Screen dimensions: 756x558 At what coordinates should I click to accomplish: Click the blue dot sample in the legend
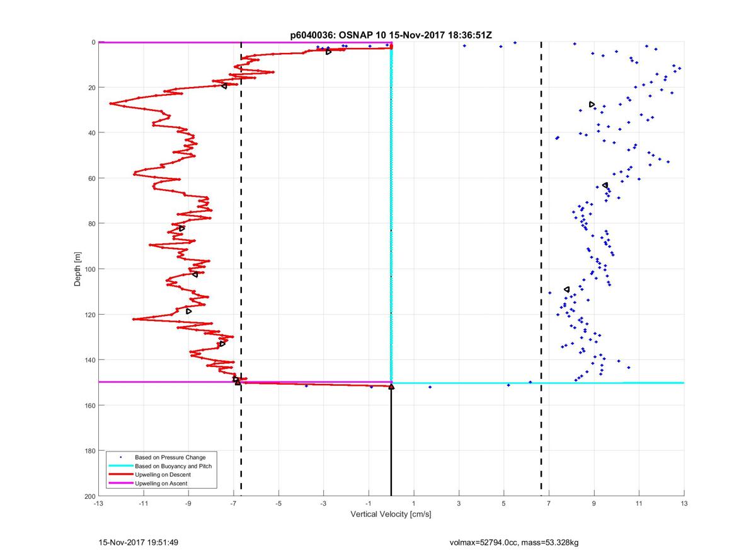[120, 457]
